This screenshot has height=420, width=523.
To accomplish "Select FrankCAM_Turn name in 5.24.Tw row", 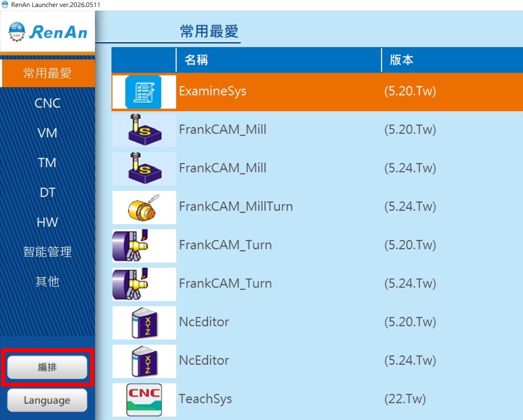I will pyautogui.click(x=226, y=284).
